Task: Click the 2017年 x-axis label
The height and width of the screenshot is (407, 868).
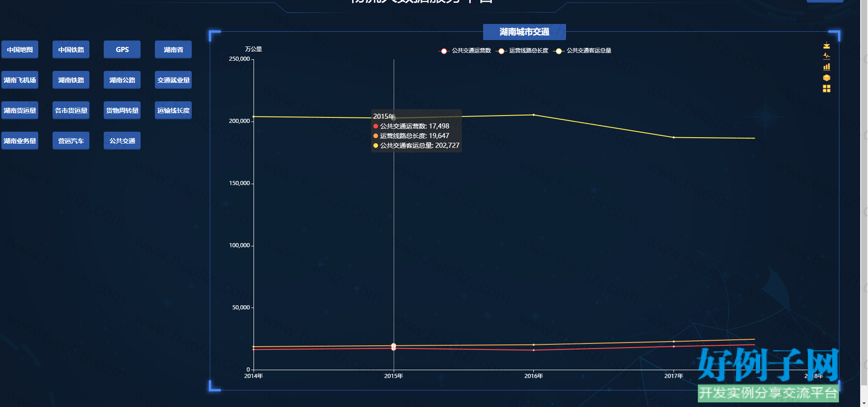Action: point(673,376)
